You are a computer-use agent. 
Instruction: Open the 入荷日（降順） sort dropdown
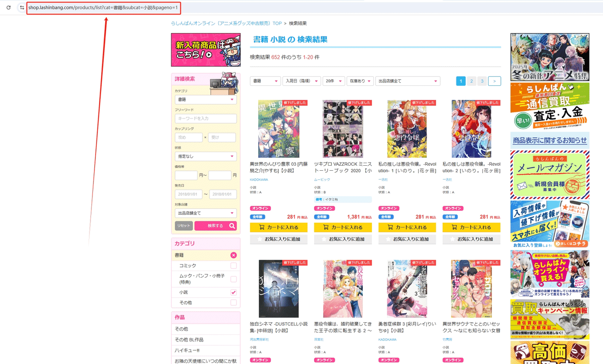[x=302, y=81]
